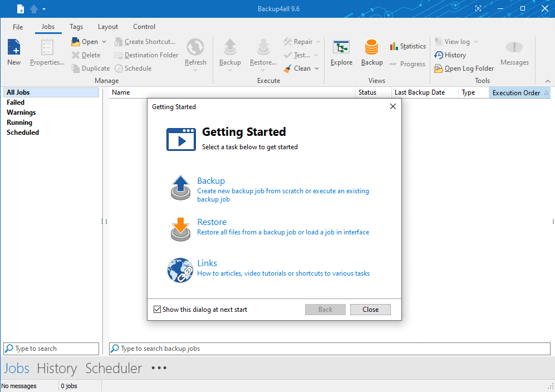Viewport: 555px width, 392px height.
Task: Switch to Tags ribbon tab
Action: [76, 27]
